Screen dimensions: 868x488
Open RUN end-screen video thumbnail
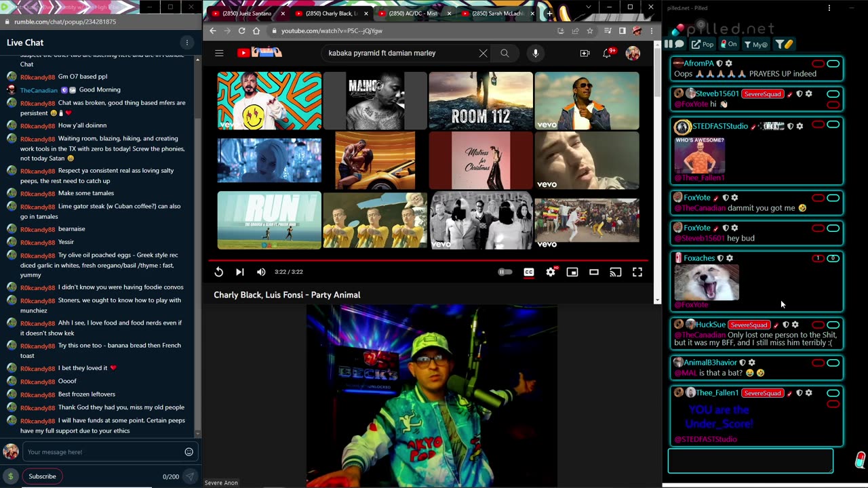pos(269,220)
